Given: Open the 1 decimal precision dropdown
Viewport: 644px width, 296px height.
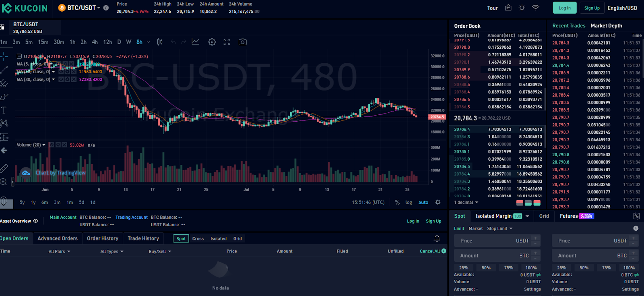Looking at the screenshot, I should pyautogui.click(x=466, y=203).
